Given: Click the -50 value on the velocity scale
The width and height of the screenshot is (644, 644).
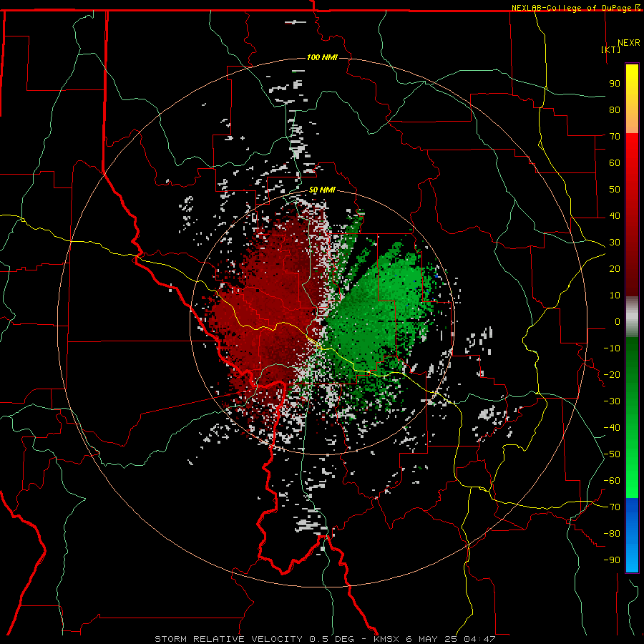Looking at the screenshot, I should pyautogui.click(x=612, y=454).
